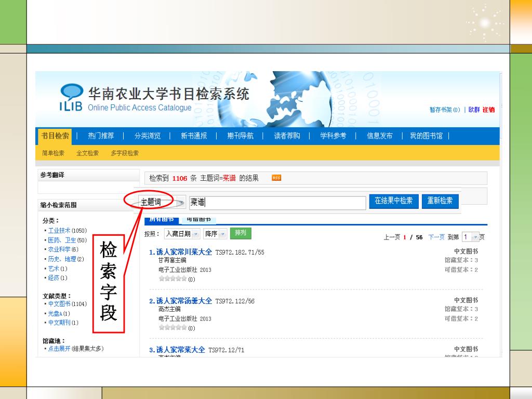This screenshot has height=399, width=532.
Task: Click the result count 1106
Action: (x=179, y=179)
